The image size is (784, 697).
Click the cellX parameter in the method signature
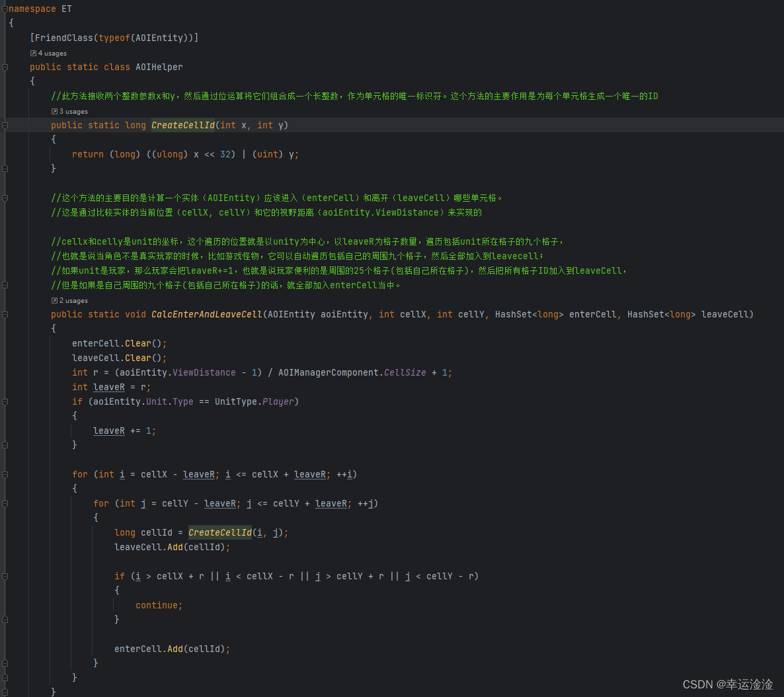(413, 314)
